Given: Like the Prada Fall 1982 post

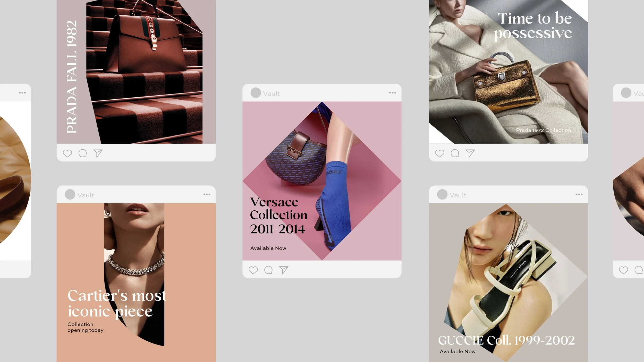Looking at the screenshot, I should coord(67,153).
